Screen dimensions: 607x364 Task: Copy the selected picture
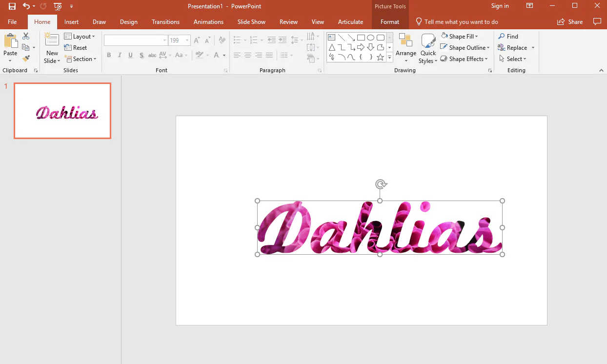click(x=26, y=47)
